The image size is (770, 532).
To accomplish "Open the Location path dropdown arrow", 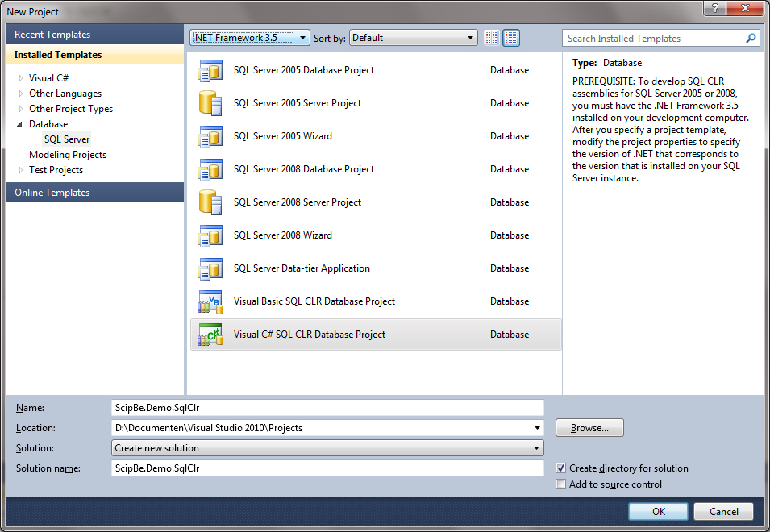I will point(537,428).
